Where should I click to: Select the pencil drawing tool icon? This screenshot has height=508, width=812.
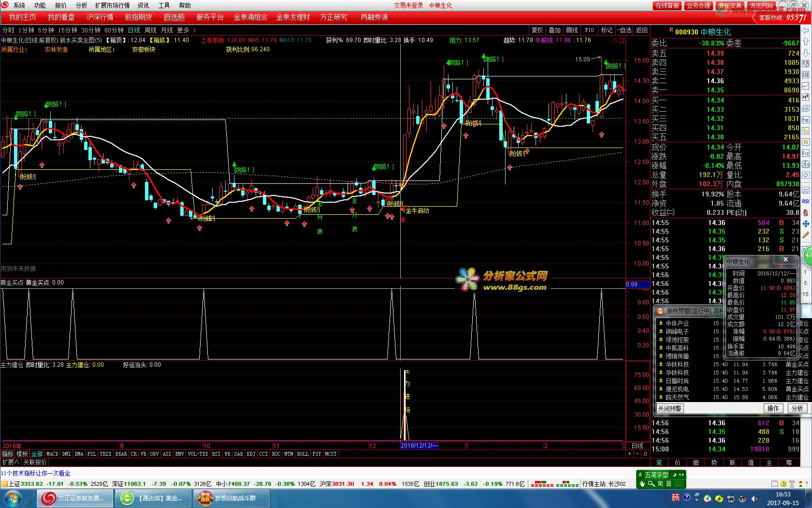(805, 234)
